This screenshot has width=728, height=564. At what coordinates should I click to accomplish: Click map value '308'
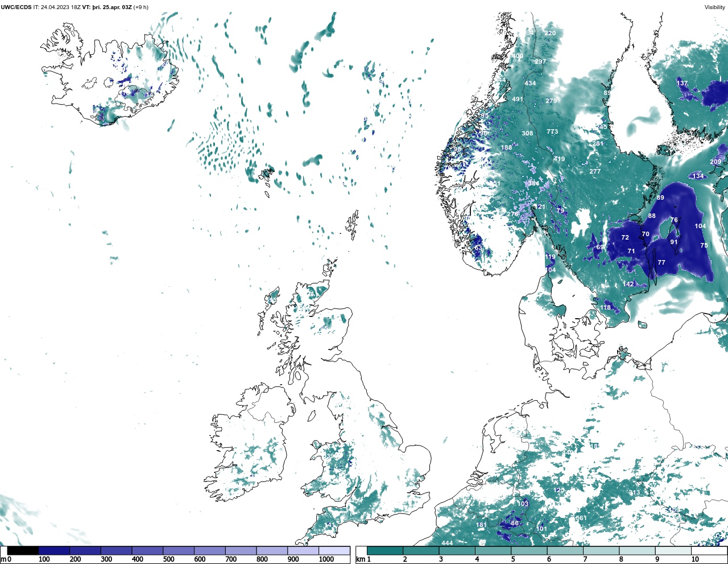[527, 134]
